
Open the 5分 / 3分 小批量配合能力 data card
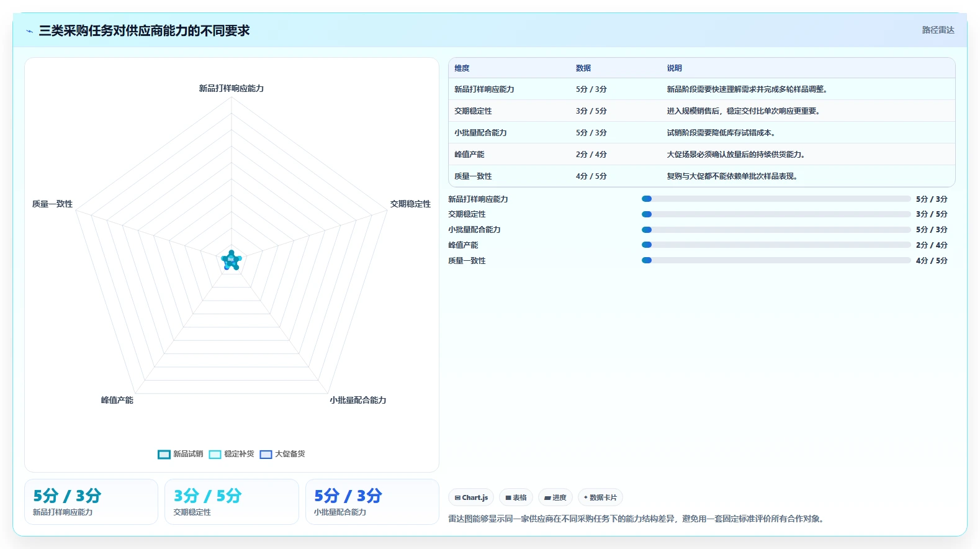[x=372, y=502]
